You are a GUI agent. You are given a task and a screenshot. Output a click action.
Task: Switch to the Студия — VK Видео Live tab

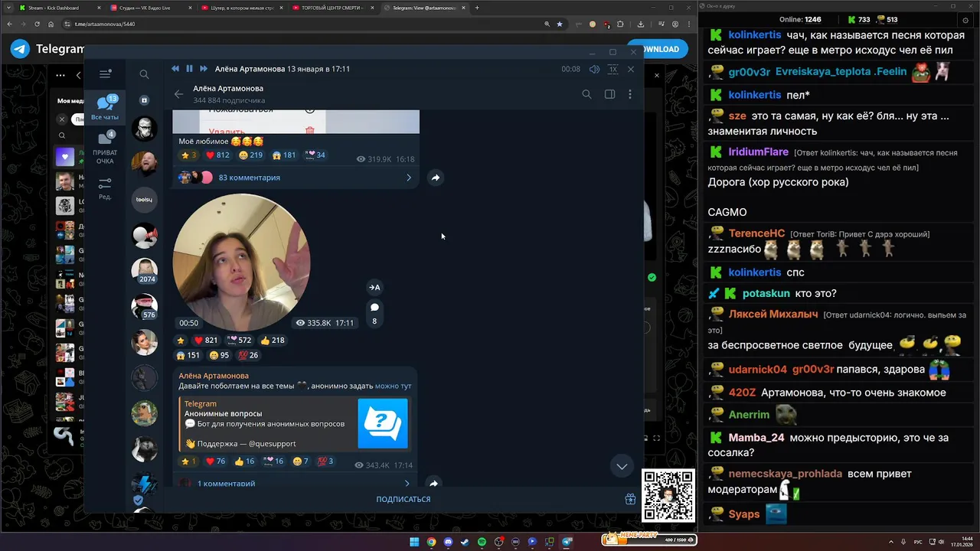(150, 8)
